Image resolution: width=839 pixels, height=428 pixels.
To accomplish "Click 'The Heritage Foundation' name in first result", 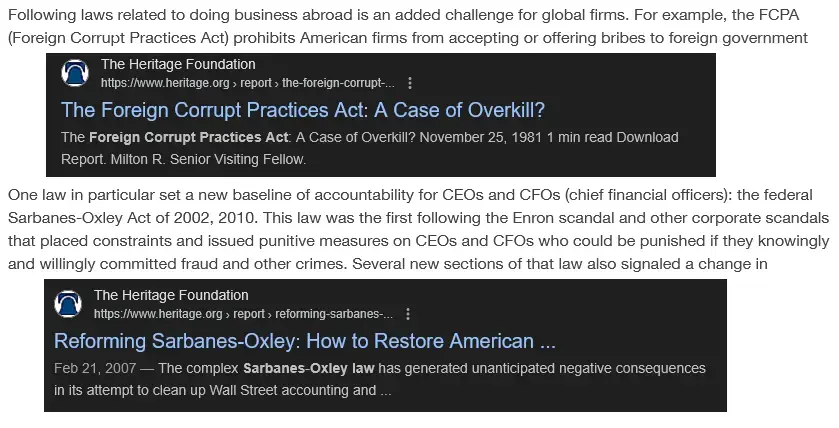I will tap(178, 64).
